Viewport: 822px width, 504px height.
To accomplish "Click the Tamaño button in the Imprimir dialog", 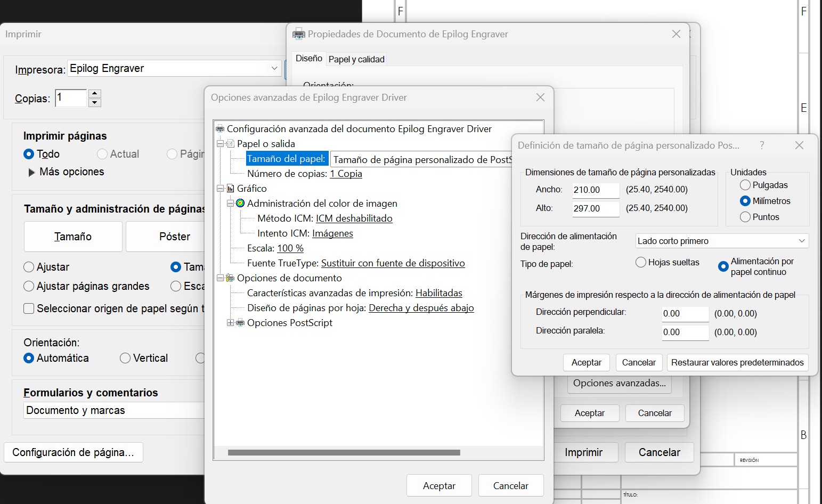I will (x=73, y=237).
